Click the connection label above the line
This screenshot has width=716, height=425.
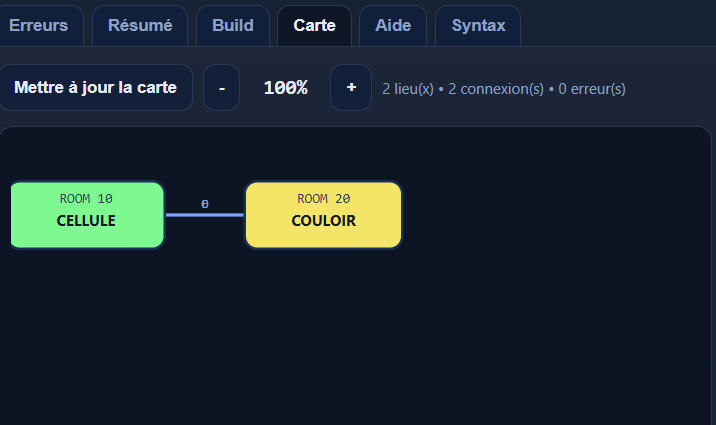[x=205, y=204]
